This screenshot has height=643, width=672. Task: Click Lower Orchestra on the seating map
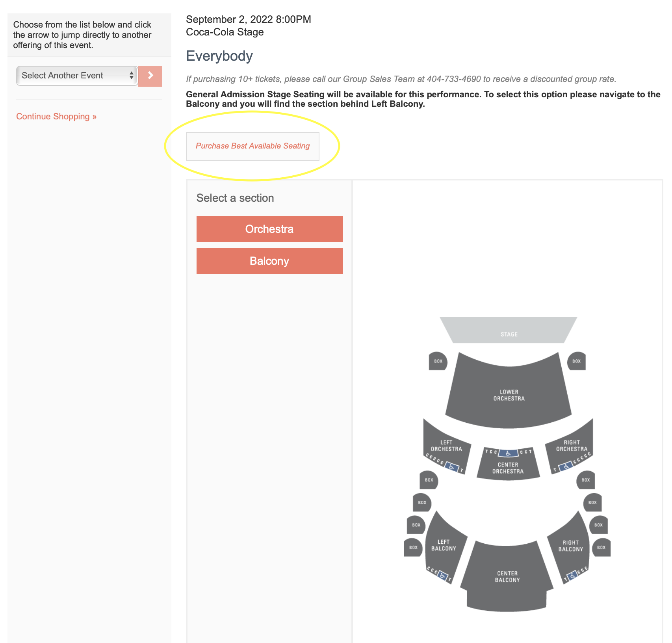pos(509,394)
